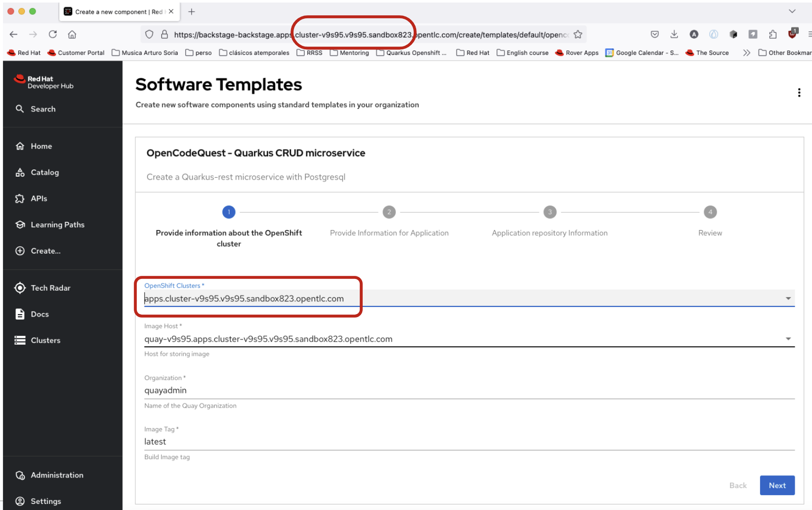This screenshot has height=510, width=812.
Task: Click the Create plus-circle icon
Action: pos(20,251)
